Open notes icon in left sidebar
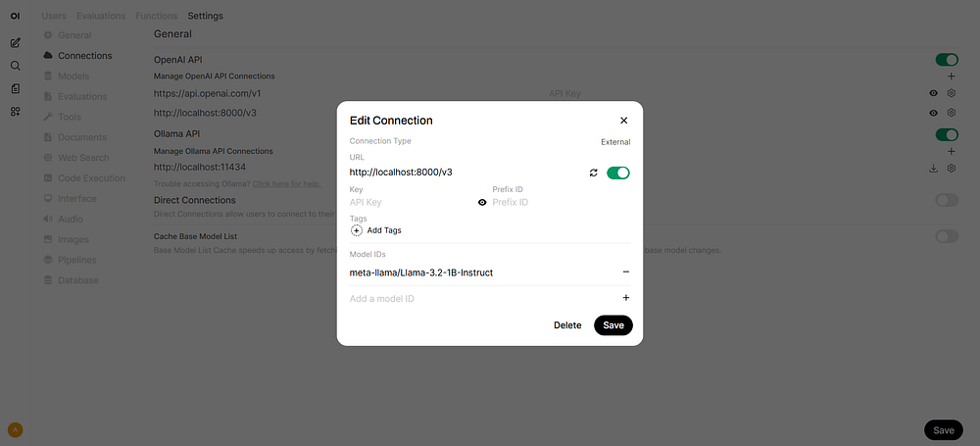Screen dimensions: 980x446 [x=16, y=89]
